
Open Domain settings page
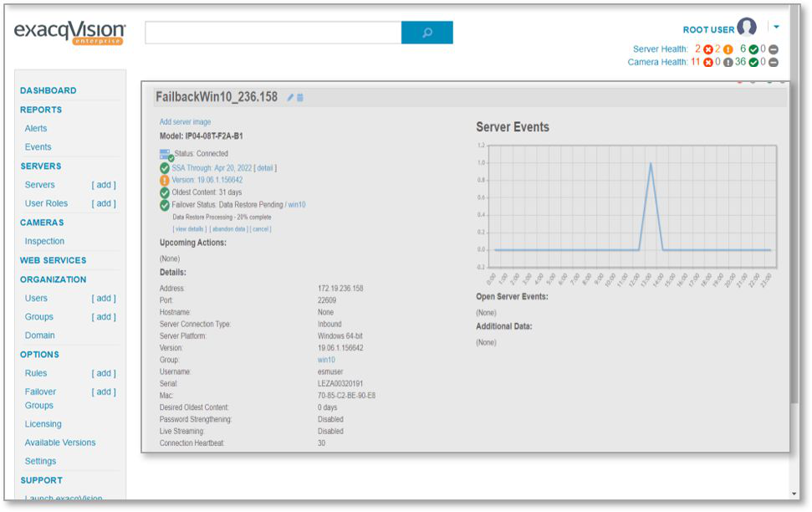(39, 335)
